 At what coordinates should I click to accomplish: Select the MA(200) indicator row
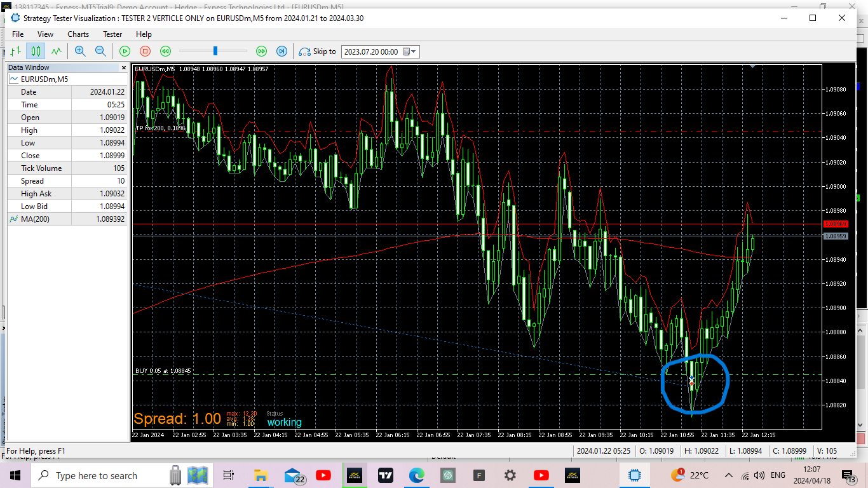(67, 219)
